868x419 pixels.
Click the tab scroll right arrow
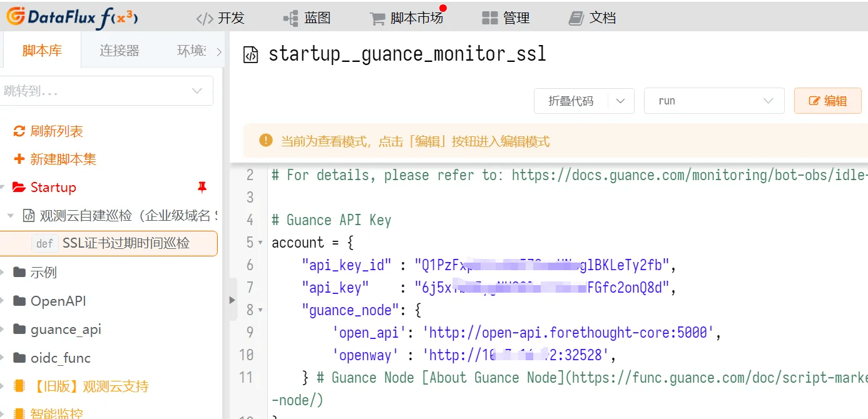[219, 51]
